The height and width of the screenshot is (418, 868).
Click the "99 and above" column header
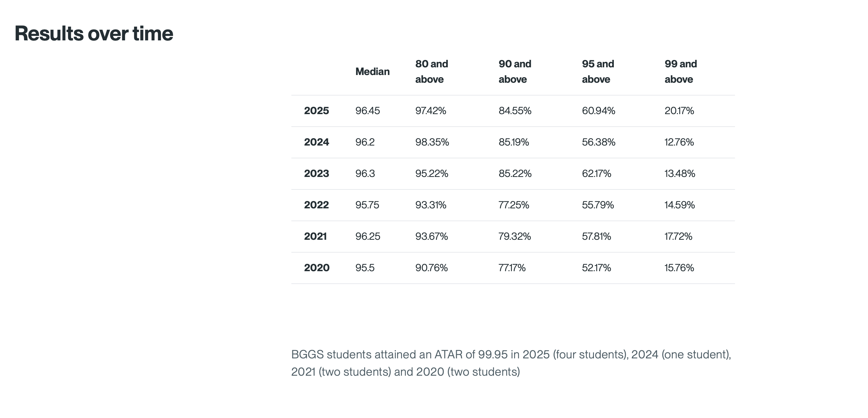coord(680,71)
